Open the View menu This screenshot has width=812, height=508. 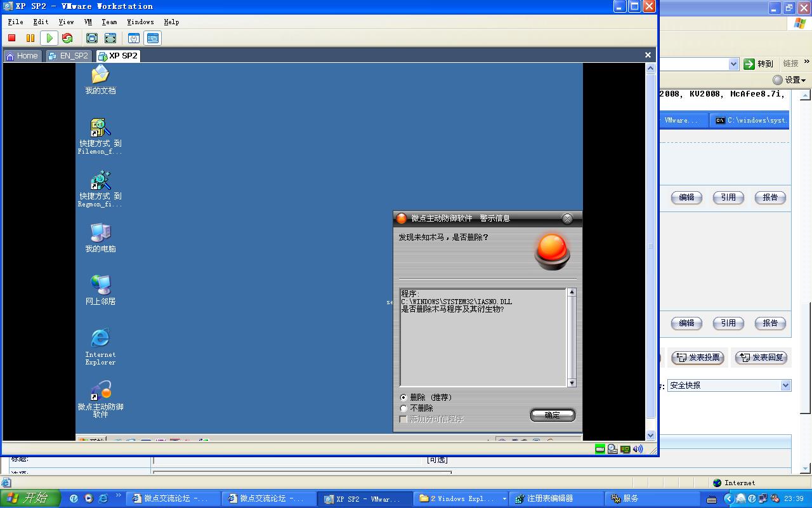(x=66, y=22)
